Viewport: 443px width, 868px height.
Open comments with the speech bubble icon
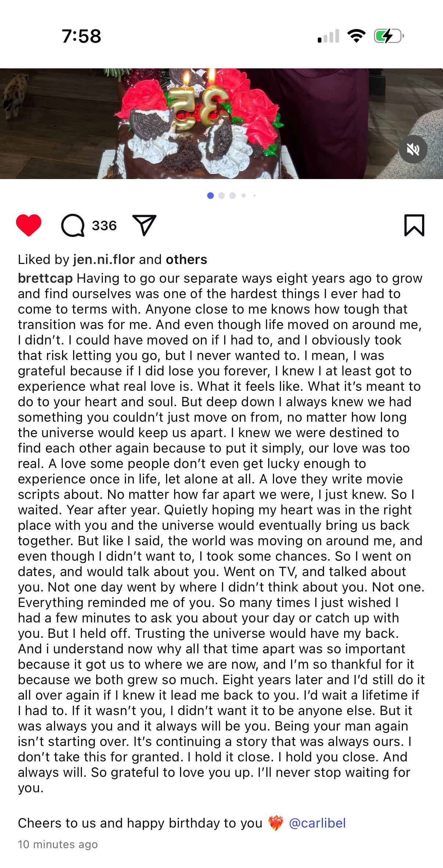pyautogui.click(x=73, y=225)
